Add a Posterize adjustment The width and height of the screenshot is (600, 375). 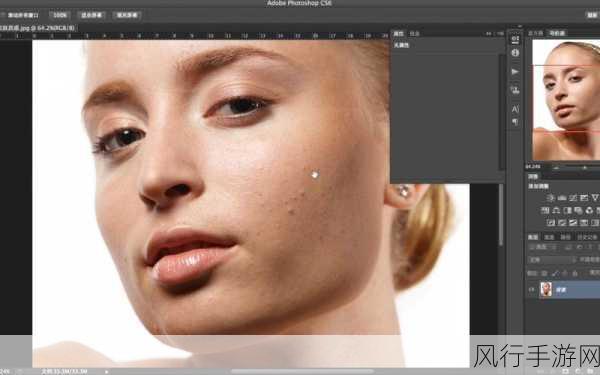(562, 223)
